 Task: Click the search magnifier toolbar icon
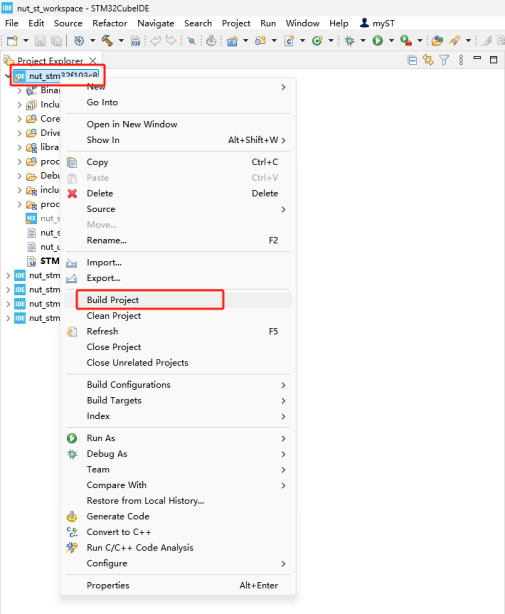pos(192,41)
